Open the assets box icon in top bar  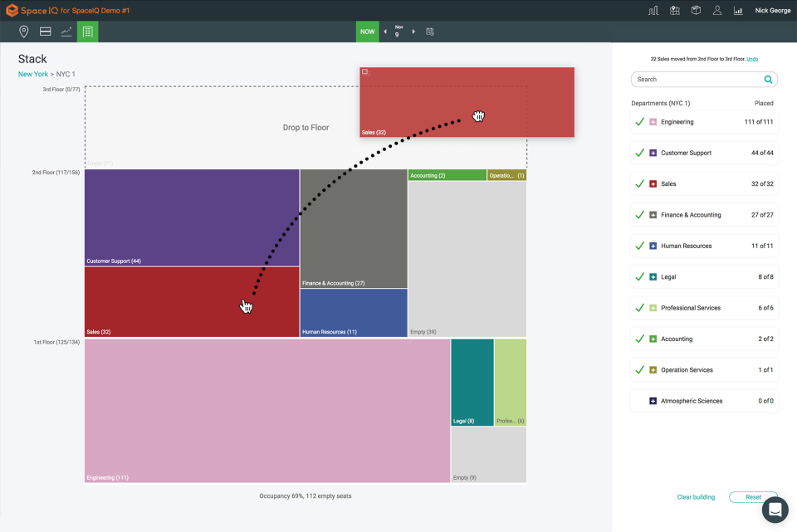tap(697, 11)
